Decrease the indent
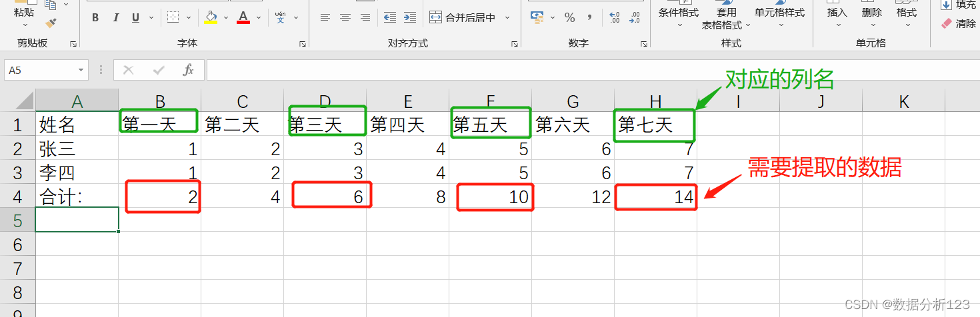This screenshot has height=317, width=980. (x=390, y=18)
